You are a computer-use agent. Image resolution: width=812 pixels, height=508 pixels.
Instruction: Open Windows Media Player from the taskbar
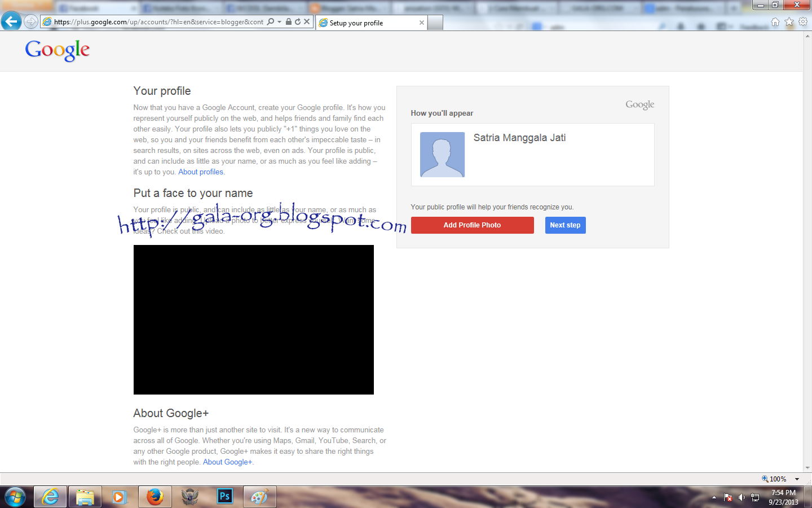pos(119,497)
